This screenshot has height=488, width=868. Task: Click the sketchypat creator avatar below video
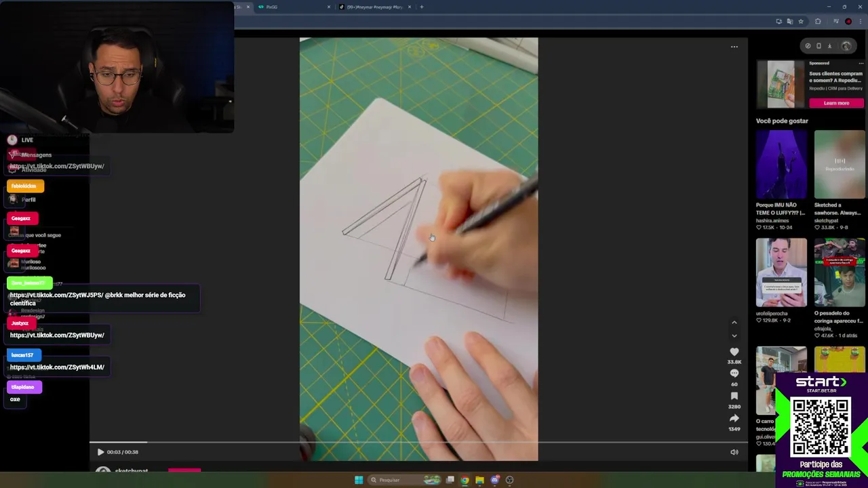[103, 470]
